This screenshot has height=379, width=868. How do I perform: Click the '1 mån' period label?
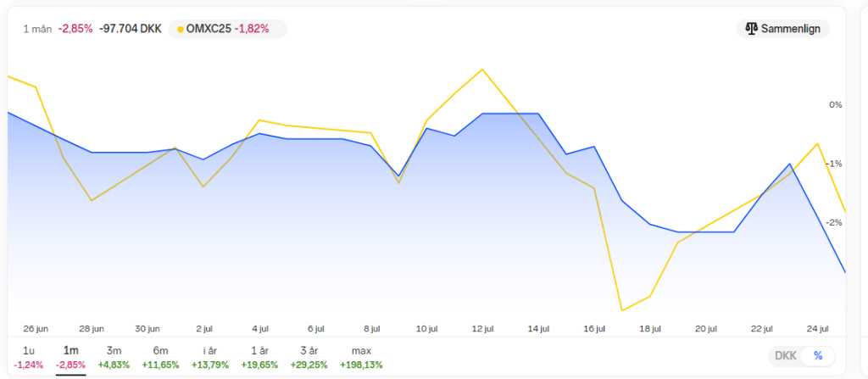click(x=37, y=29)
